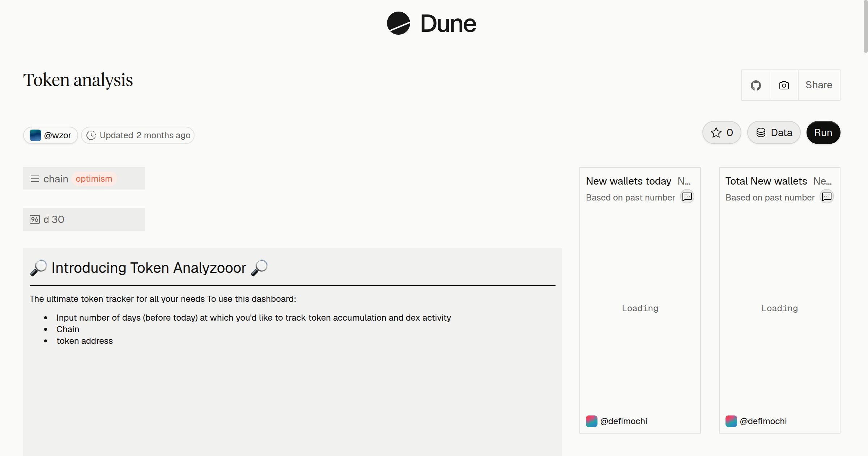Click 'Based on past number' under Total New wallets
The height and width of the screenshot is (456, 868).
(770, 198)
